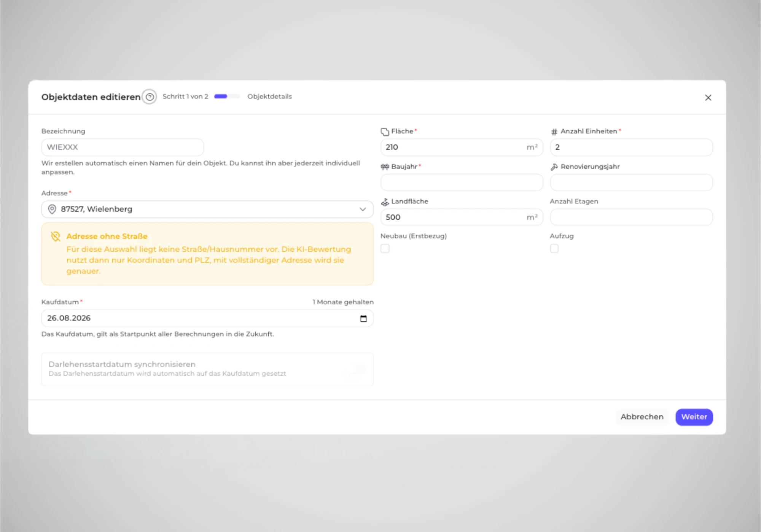Click the step progress bar
This screenshot has height=532, width=761.
(x=227, y=97)
